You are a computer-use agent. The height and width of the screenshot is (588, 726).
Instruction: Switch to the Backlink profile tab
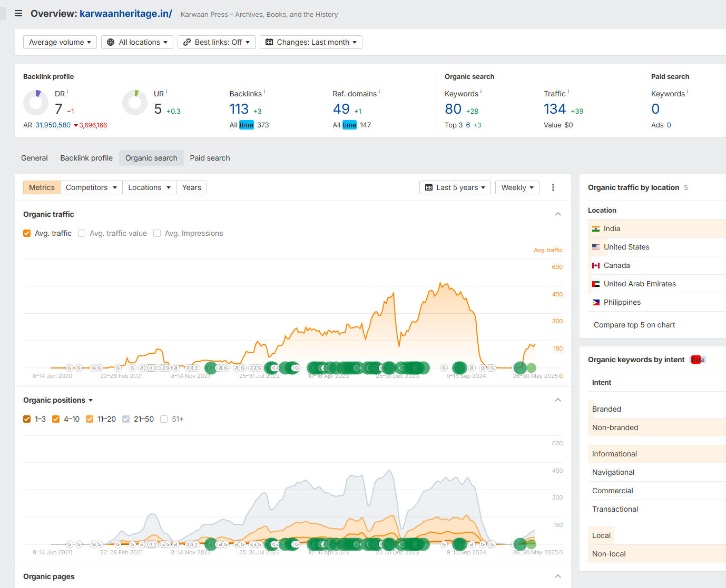click(86, 158)
